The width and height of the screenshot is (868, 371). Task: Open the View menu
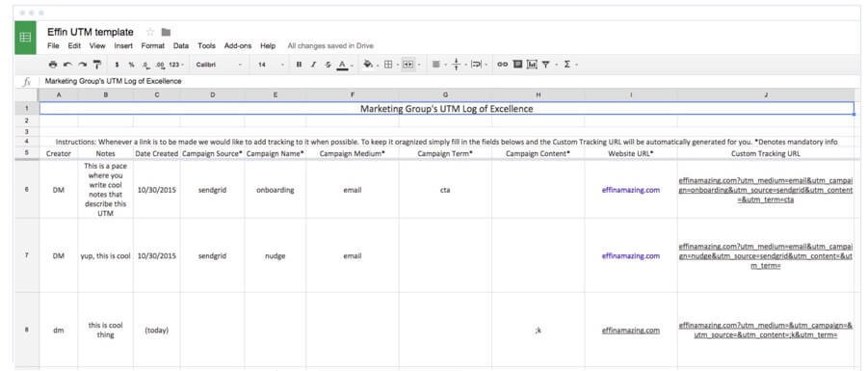tap(97, 46)
